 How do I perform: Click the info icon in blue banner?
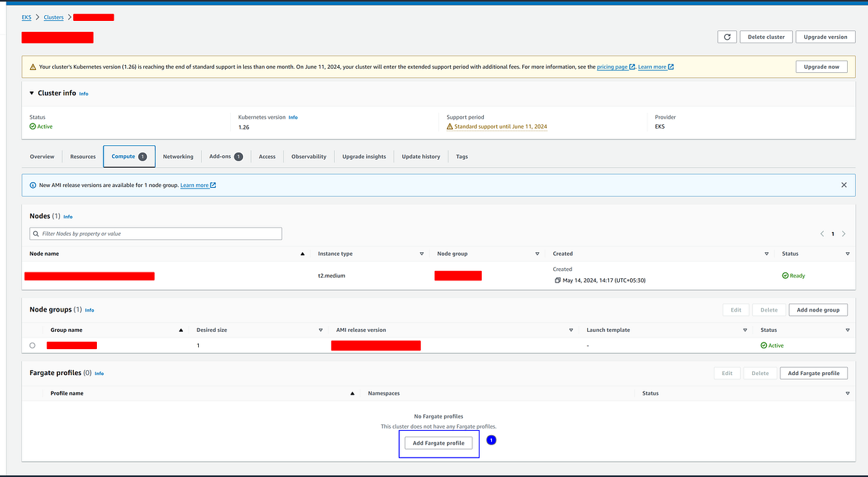pos(33,185)
